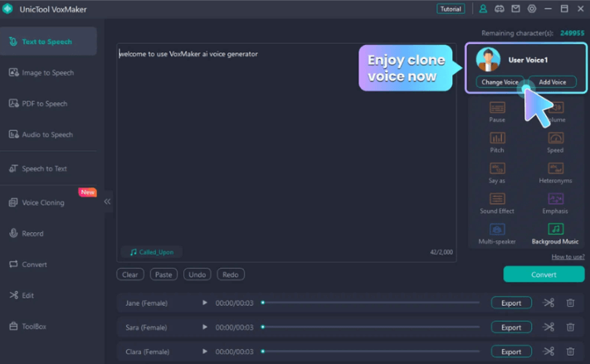Image resolution: width=590 pixels, height=364 pixels.
Task: Open the How to use link
Action: coord(568,257)
